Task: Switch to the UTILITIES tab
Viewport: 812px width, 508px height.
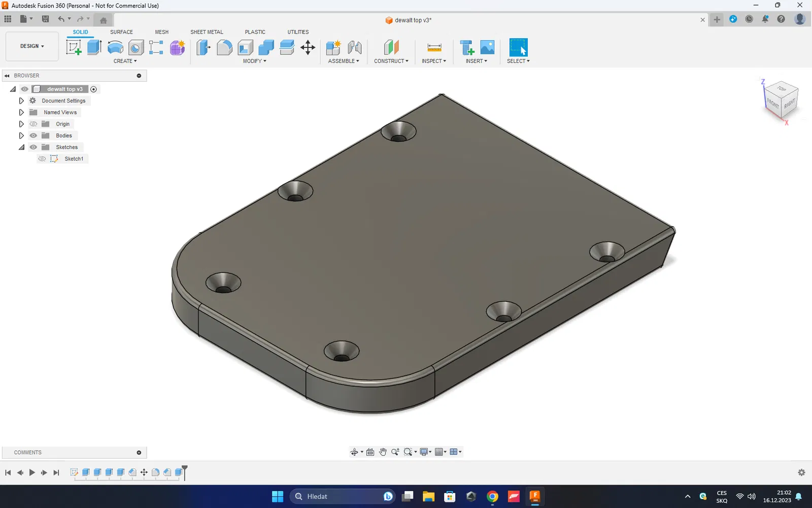Action: tap(298, 32)
